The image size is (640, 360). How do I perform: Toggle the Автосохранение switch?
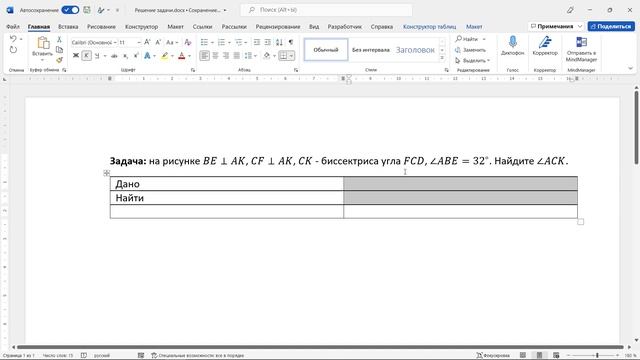click(x=70, y=10)
